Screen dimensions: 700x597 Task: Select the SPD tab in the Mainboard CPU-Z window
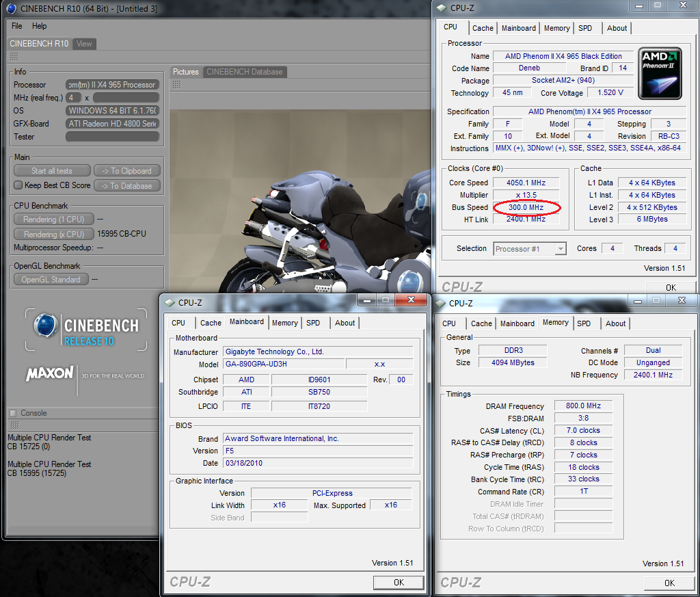[x=313, y=323]
